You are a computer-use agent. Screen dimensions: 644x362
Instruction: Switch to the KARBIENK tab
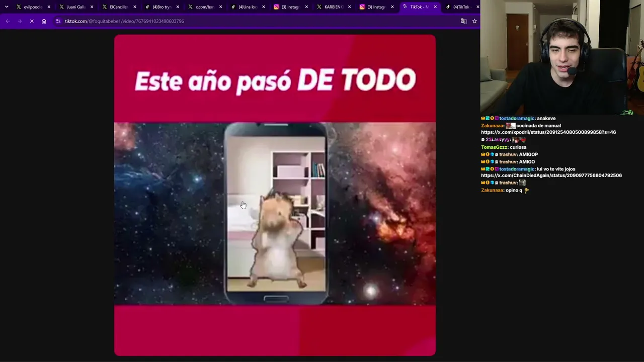[334, 7]
